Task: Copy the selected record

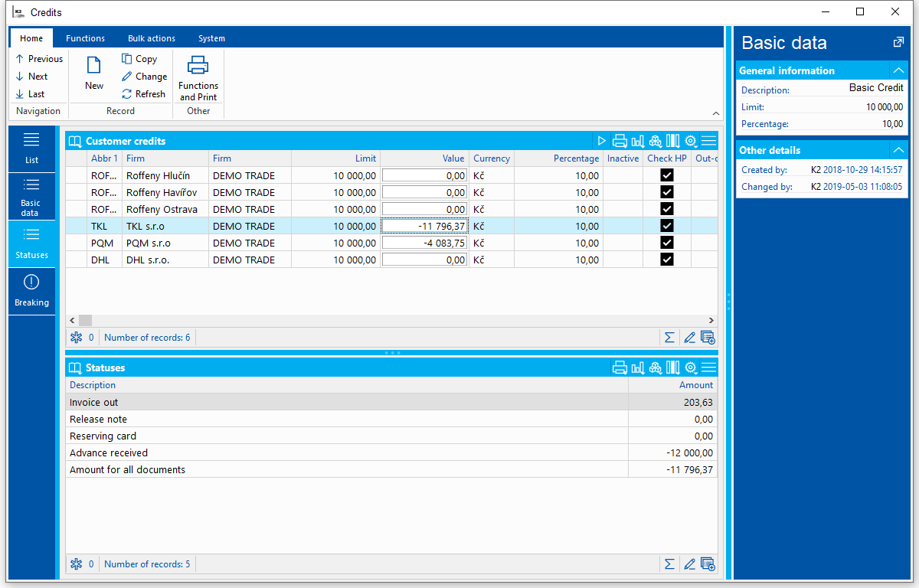Action: tap(139, 59)
